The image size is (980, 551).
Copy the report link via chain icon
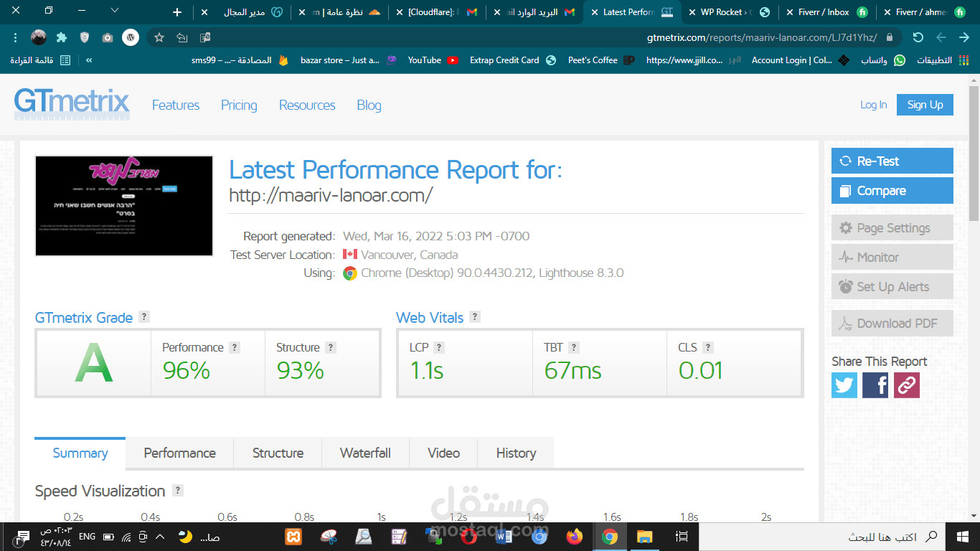point(906,385)
